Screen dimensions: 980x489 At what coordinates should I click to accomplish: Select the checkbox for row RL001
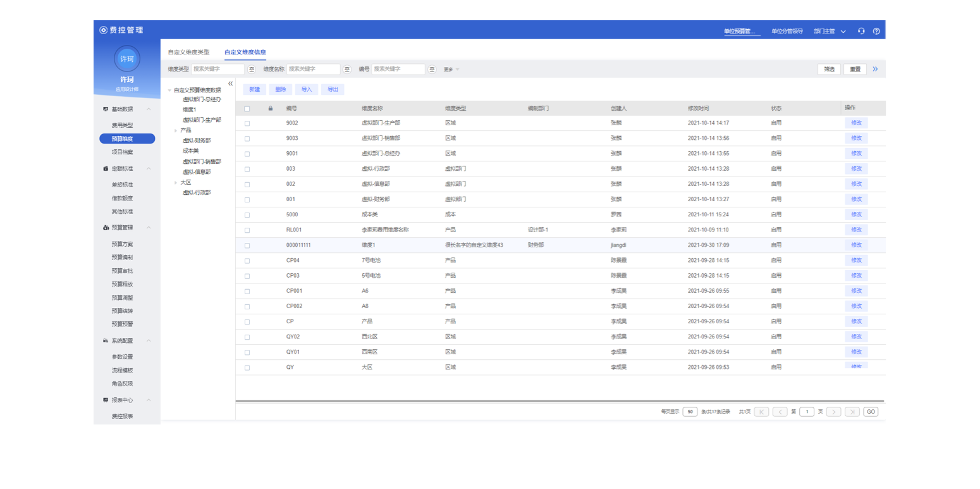click(247, 230)
